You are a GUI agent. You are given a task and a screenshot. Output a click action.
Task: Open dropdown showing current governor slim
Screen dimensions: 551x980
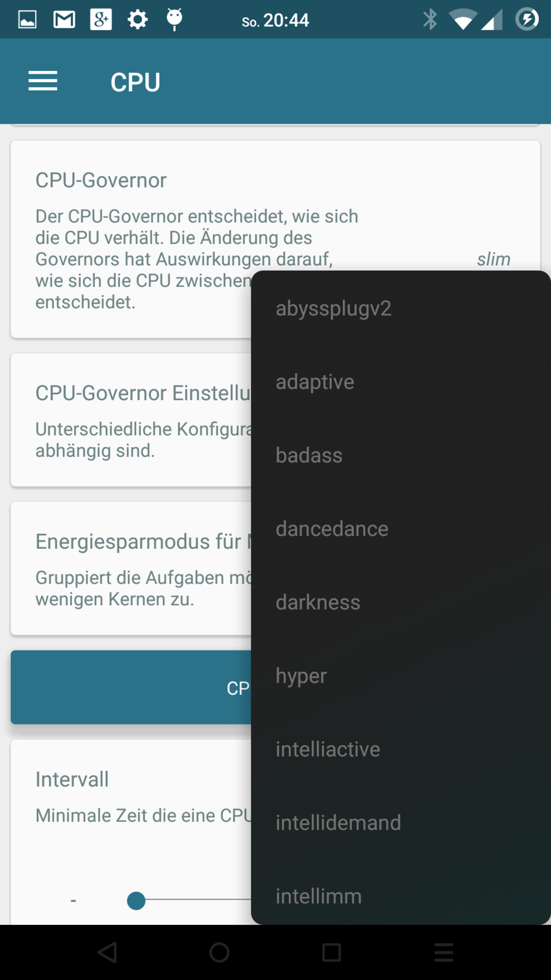(493, 259)
